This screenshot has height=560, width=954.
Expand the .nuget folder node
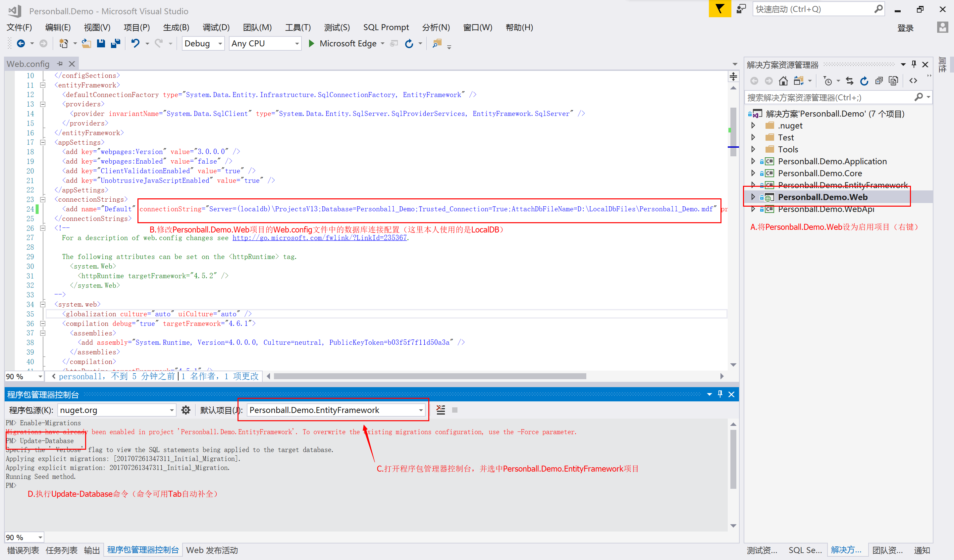coord(753,125)
